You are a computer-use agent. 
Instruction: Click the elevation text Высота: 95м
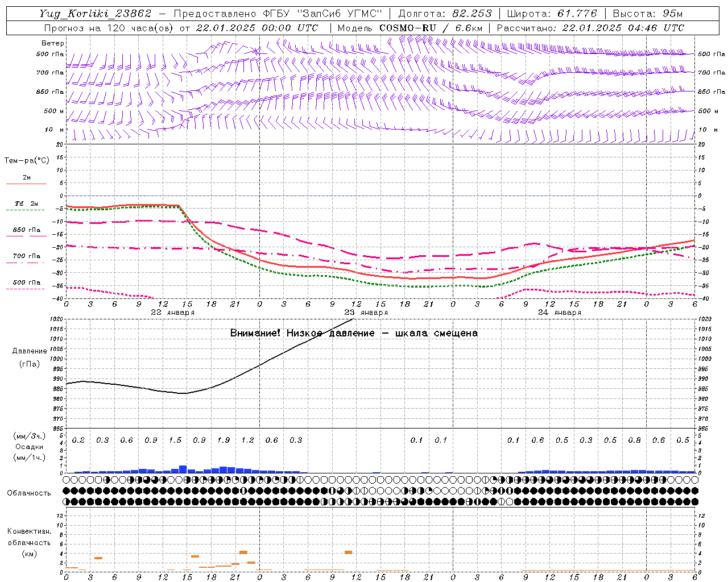pyautogui.click(x=648, y=14)
